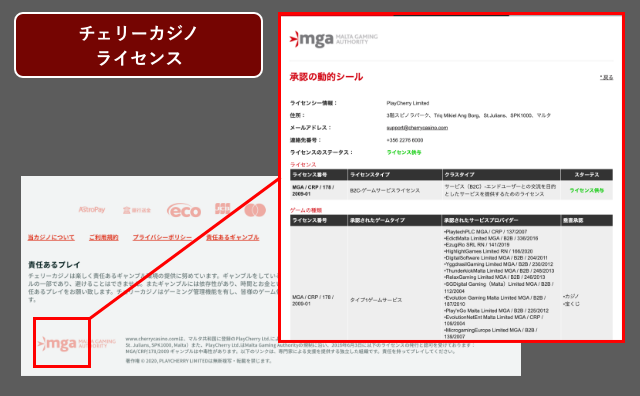Click the クラスタイプ column header
The width and height of the screenshot is (640, 396).
click(x=459, y=175)
